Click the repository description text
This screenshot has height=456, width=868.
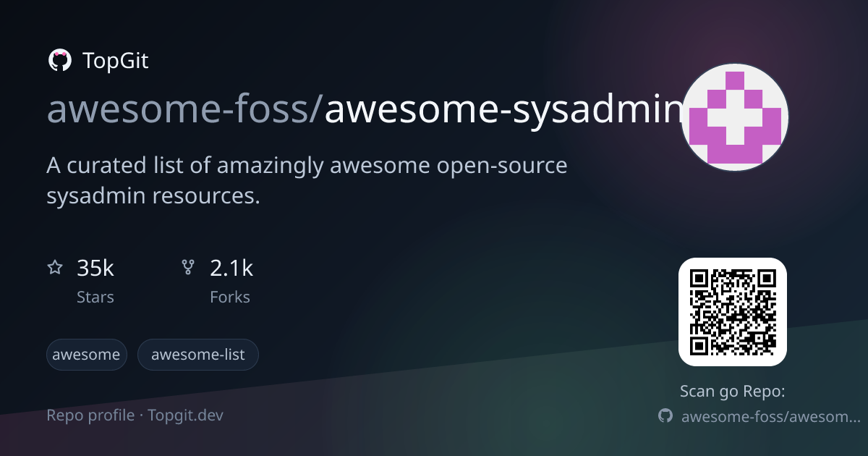point(307,180)
